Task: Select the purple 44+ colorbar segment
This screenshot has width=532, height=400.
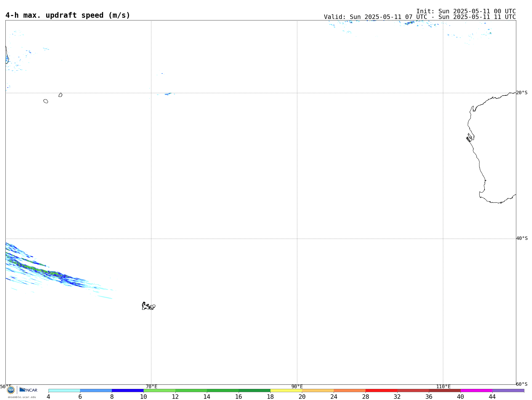Action: tap(508, 391)
